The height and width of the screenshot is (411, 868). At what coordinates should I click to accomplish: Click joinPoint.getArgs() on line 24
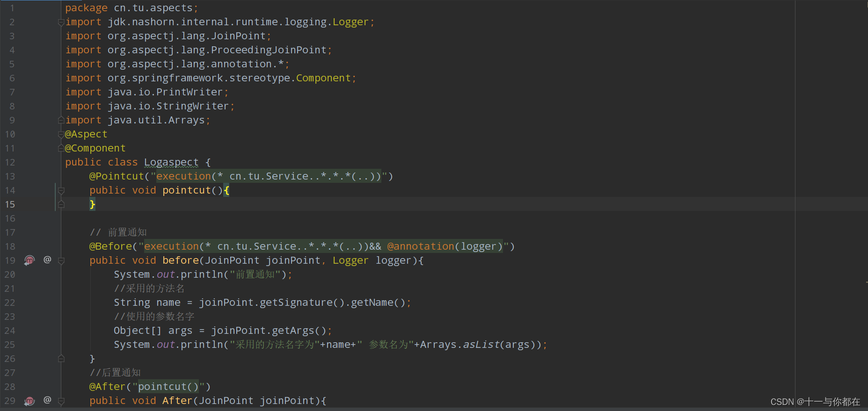coord(269,331)
